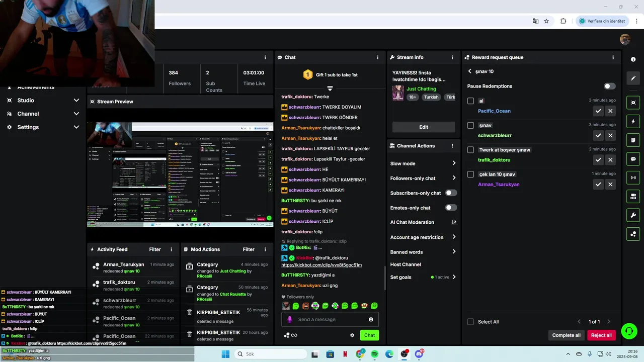Toggle the stream preview widget icon in sidebar

[x=633, y=103]
